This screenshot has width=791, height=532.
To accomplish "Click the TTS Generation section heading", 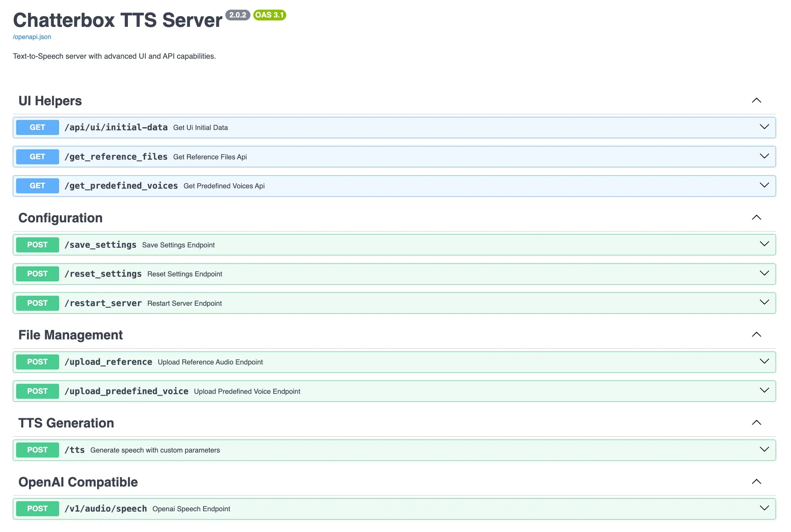I will pos(66,423).
